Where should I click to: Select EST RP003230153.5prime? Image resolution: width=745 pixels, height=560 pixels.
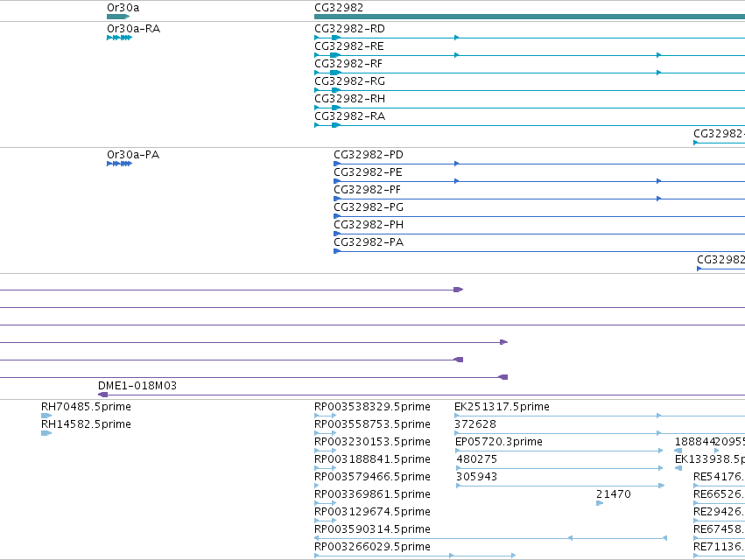click(373, 442)
